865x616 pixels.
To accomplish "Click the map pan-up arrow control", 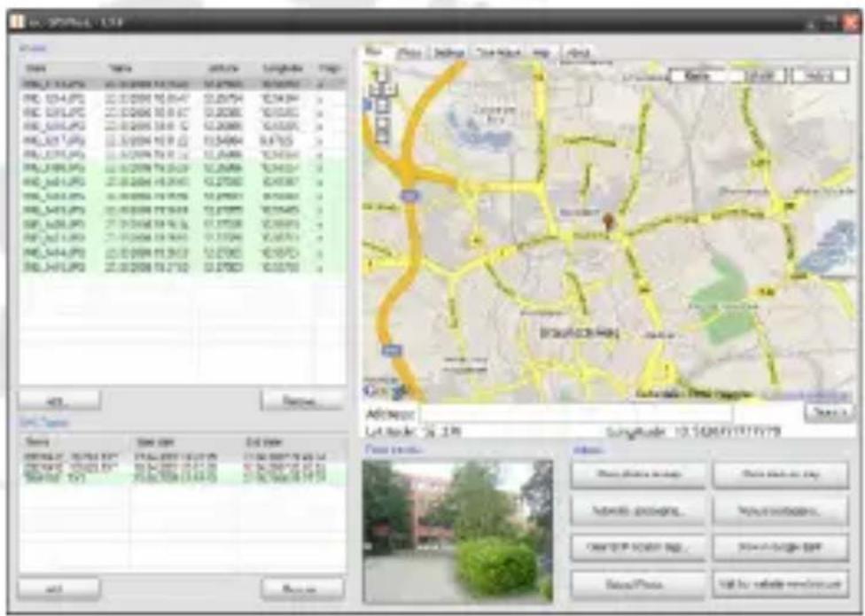I will 381,73.
